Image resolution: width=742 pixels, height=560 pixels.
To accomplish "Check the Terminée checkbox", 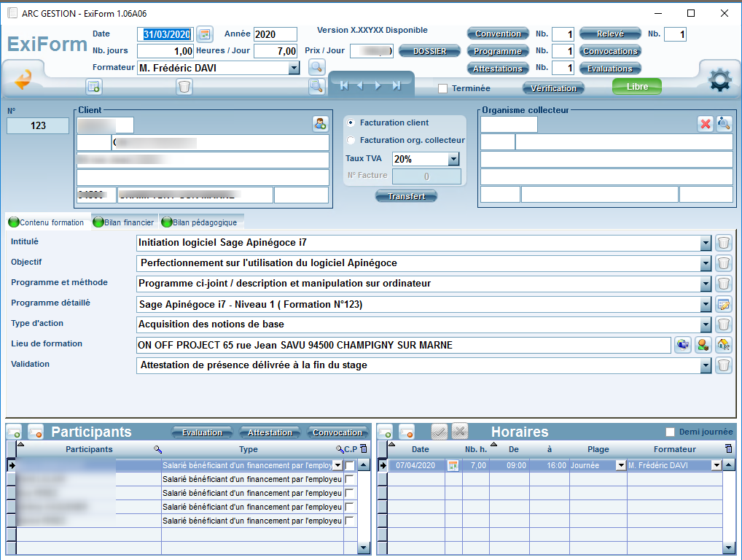I will 442,89.
